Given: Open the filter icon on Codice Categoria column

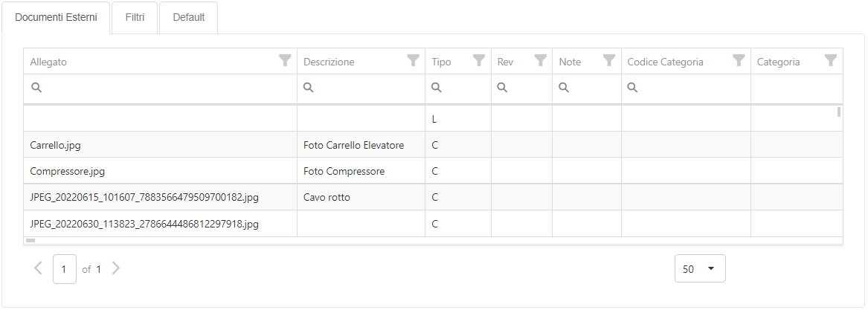Looking at the screenshot, I should 739,61.
